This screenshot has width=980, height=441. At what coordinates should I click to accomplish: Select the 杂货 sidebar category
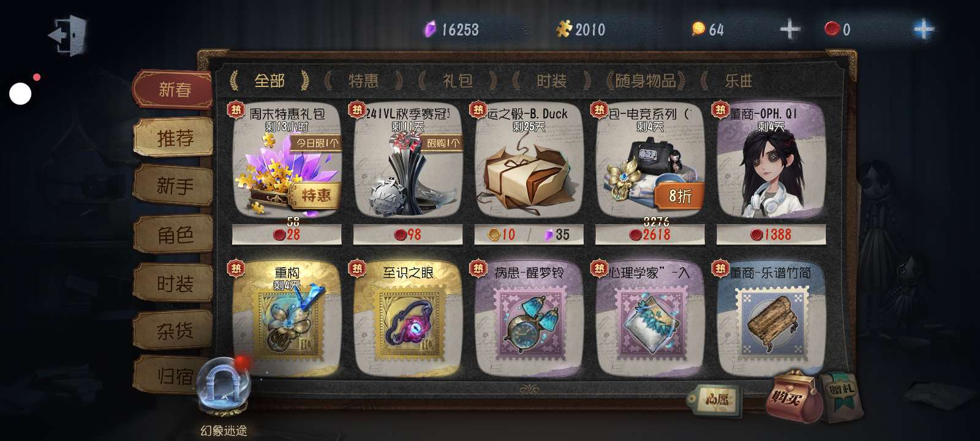(175, 331)
